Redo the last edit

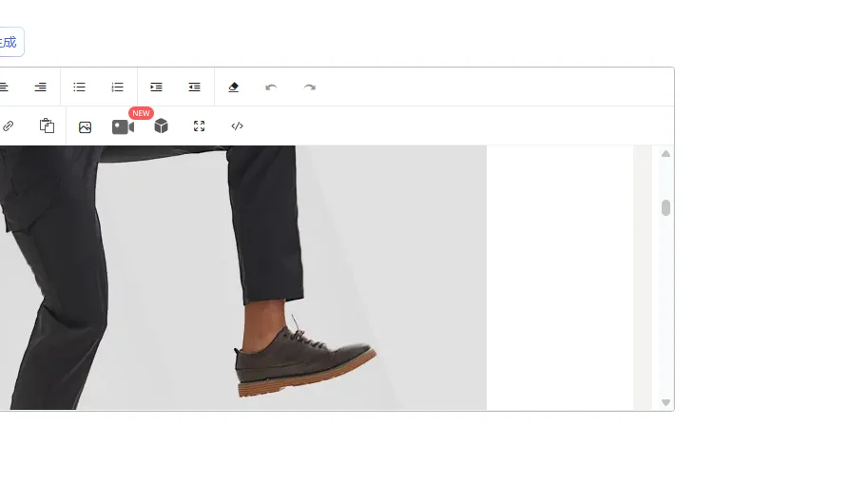(309, 87)
